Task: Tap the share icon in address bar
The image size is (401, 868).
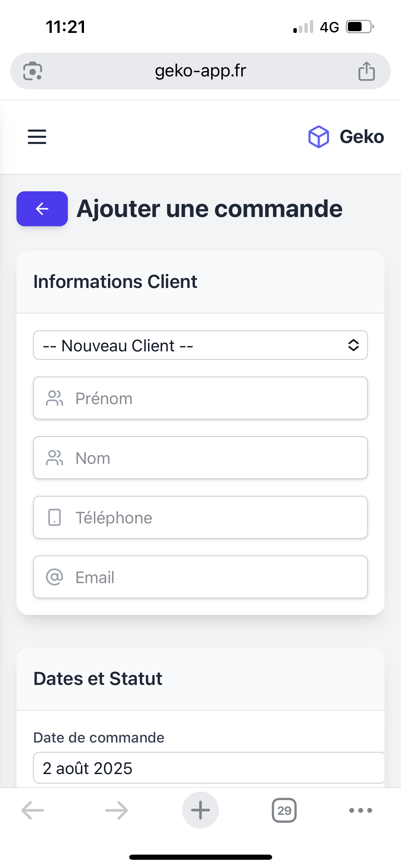Action: click(366, 71)
